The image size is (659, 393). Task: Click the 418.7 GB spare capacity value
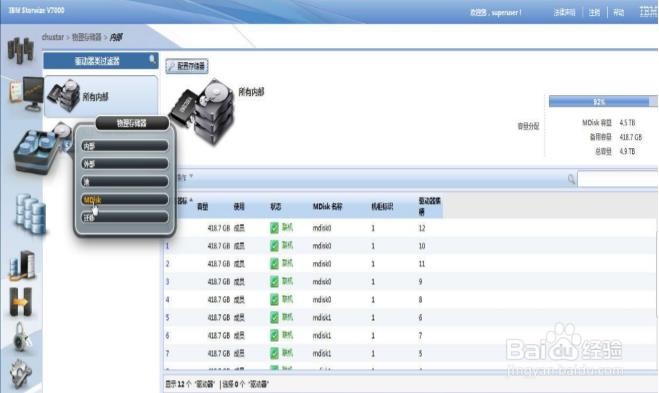pos(630,137)
